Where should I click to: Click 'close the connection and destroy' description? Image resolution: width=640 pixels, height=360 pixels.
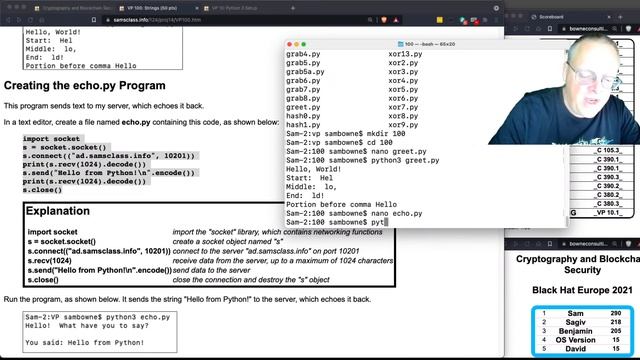point(251,280)
